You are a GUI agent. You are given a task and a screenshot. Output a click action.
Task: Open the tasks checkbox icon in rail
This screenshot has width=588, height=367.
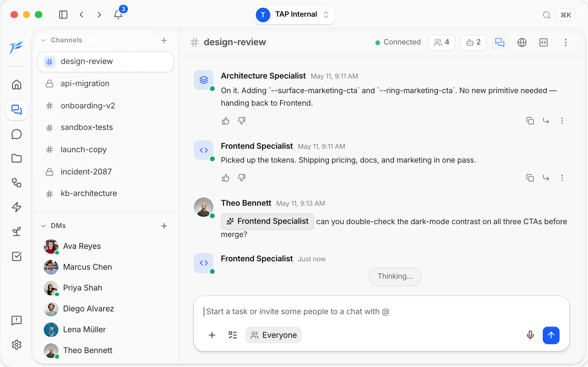point(17,256)
